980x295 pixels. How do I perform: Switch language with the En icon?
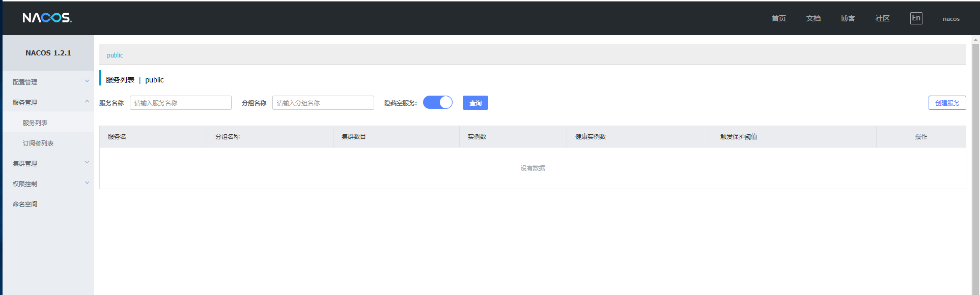point(916,18)
